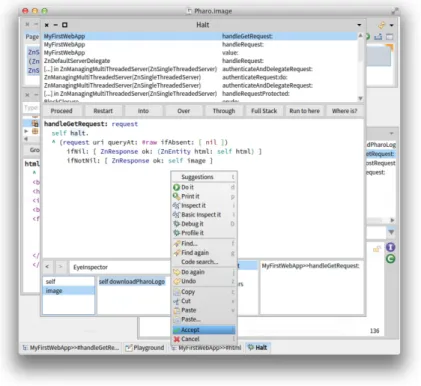Step Into with the Into button
Screen dimensions: 421x386
pyautogui.click(x=143, y=111)
